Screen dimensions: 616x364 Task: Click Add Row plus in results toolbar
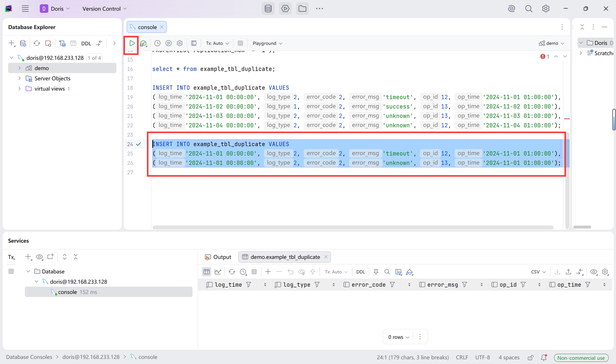(x=268, y=272)
